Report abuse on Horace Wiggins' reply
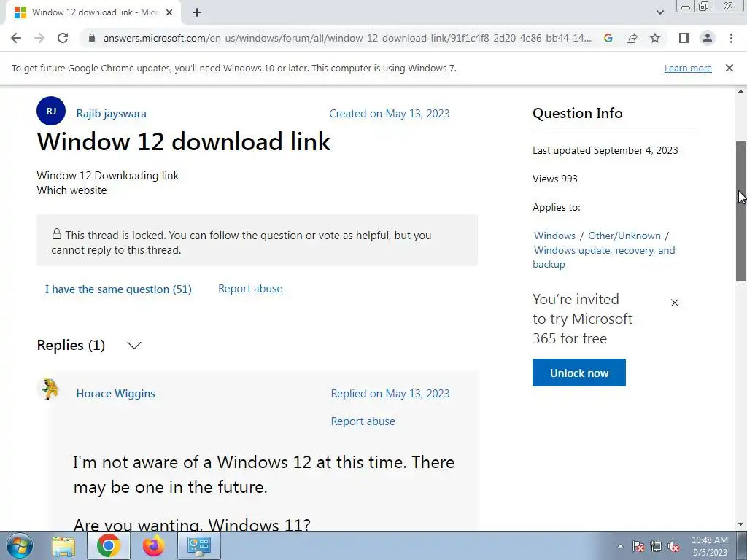The image size is (747, 560). (x=363, y=421)
